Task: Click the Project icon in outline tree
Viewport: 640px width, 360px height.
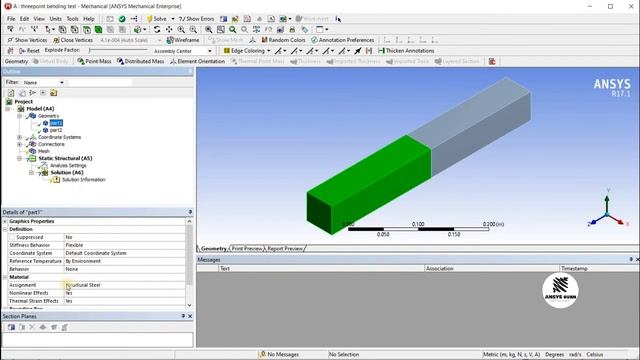Action: 9,102
